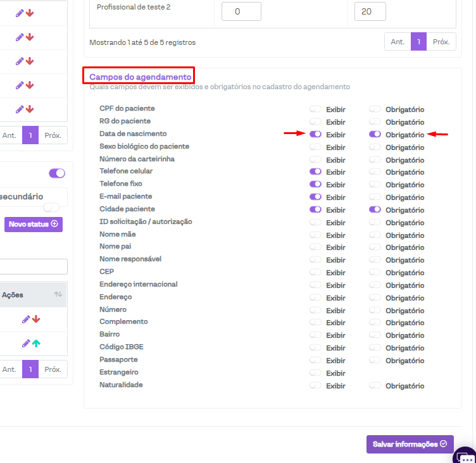Click the checkmark icon on Salvar informações
476x463 pixels.
(443, 444)
